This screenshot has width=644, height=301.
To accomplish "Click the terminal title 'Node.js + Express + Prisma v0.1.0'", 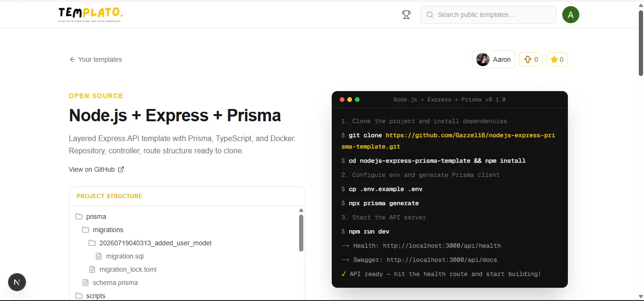I will click(x=449, y=100).
